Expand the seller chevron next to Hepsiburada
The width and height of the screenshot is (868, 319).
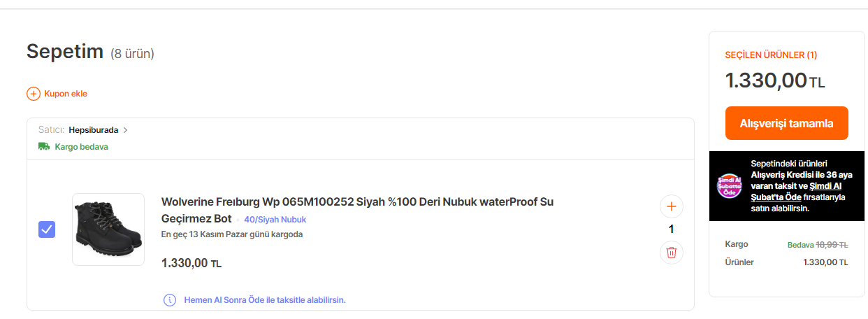pyautogui.click(x=125, y=130)
